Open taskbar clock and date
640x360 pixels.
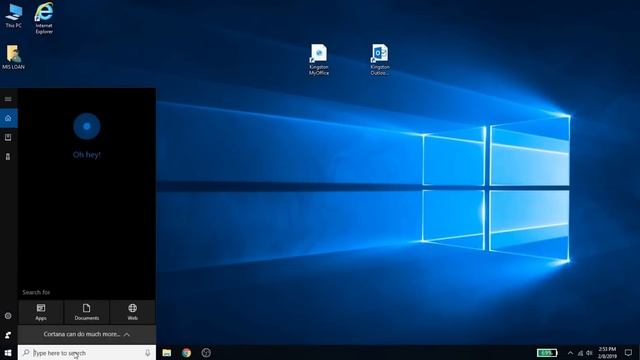click(607, 353)
